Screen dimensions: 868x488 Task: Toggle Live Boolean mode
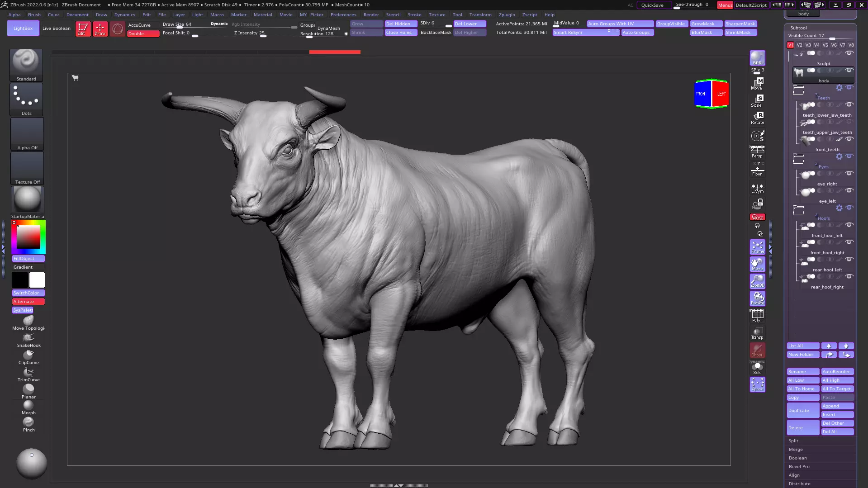click(57, 28)
